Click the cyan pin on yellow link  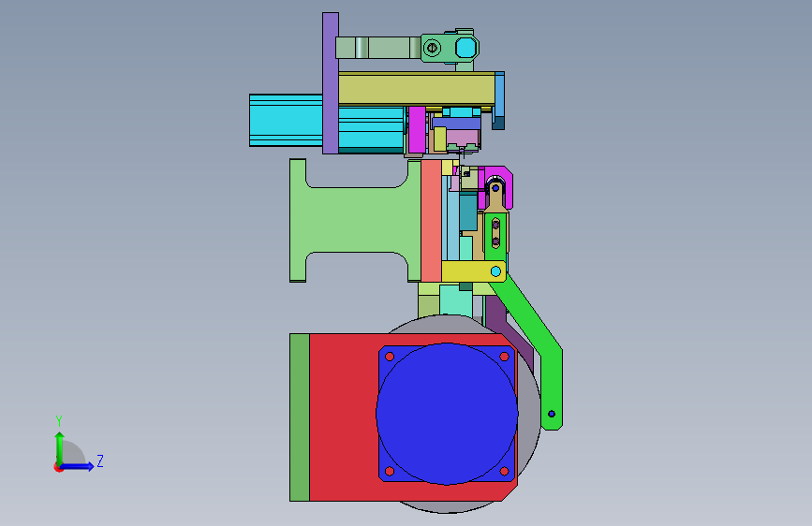click(x=495, y=271)
